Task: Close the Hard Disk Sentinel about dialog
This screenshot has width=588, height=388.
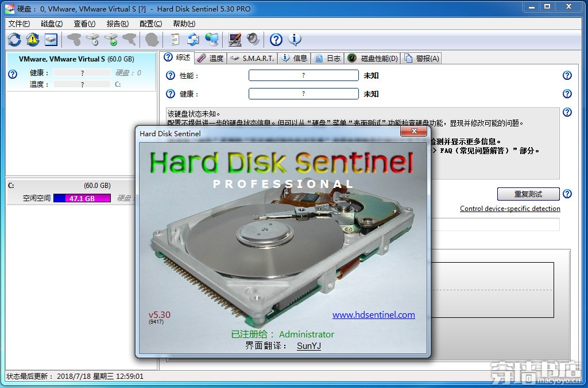Action: [x=413, y=131]
